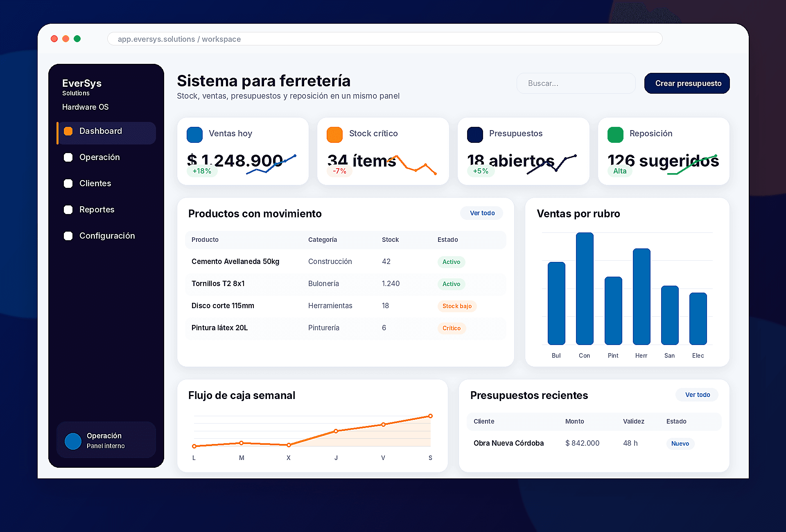786x532 pixels.
Task: Click the Crítico status badge
Action: pos(452,328)
